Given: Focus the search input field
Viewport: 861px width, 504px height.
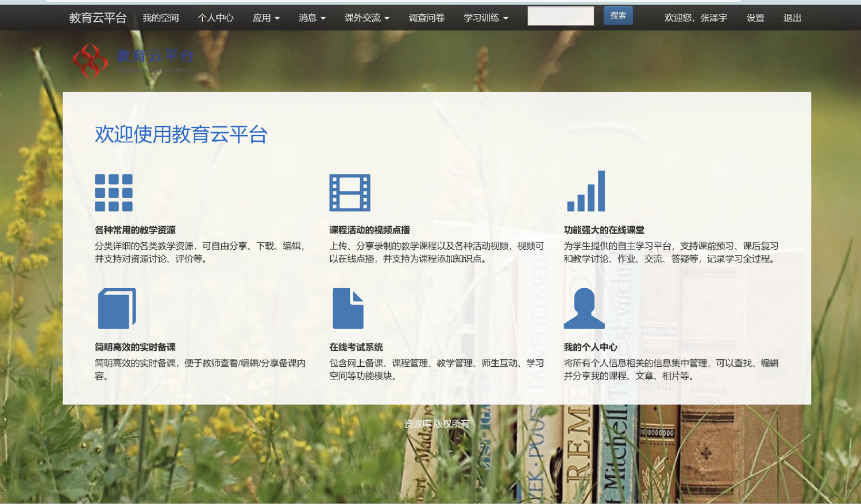Looking at the screenshot, I should coord(561,16).
